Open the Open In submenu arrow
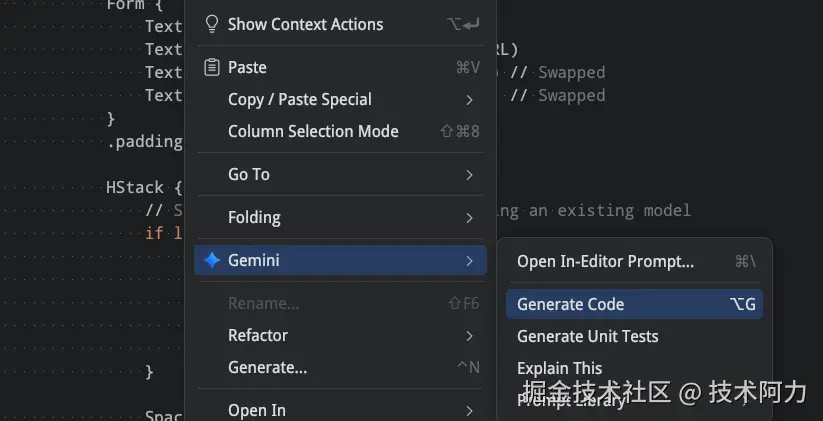Image resolution: width=823 pixels, height=421 pixels. click(x=470, y=411)
